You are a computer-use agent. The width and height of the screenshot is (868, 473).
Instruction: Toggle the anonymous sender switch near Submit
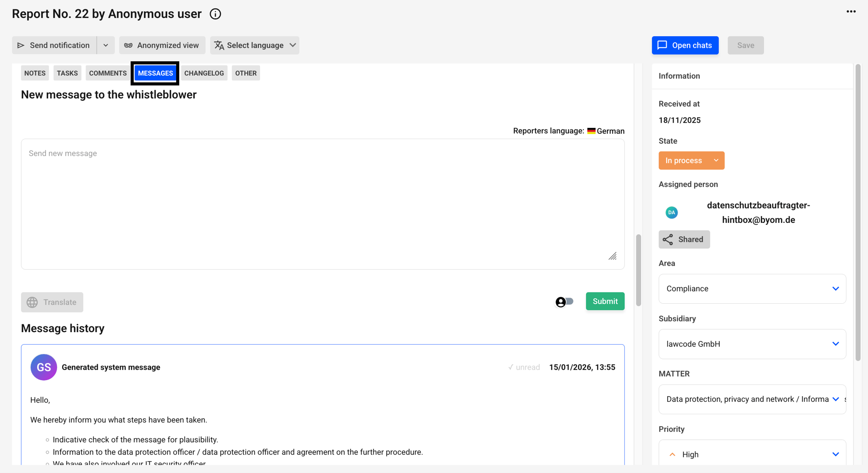tap(564, 302)
